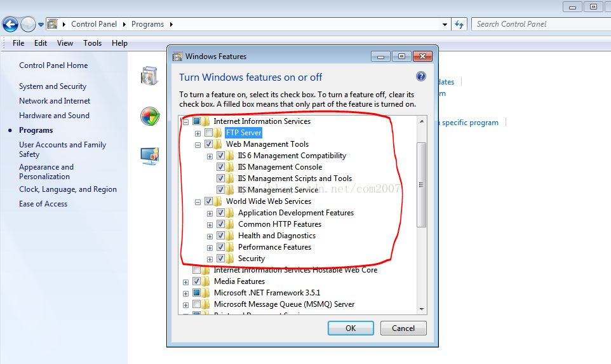
Task: Open the Tools menu
Action: [92, 43]
